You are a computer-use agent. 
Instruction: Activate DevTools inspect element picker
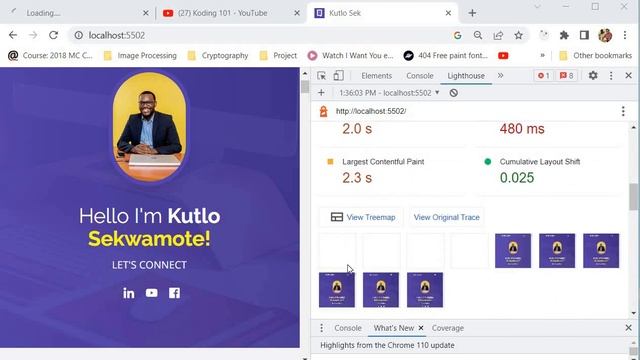pos(322,76)
